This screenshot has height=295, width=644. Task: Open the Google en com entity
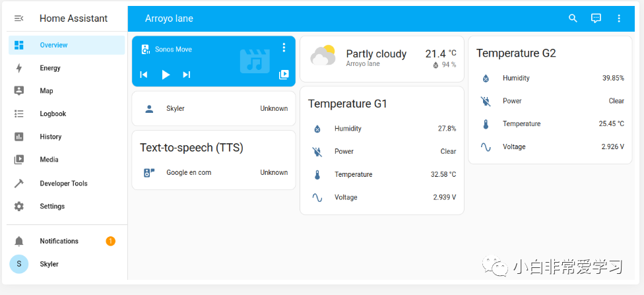(x=214, y=172)
